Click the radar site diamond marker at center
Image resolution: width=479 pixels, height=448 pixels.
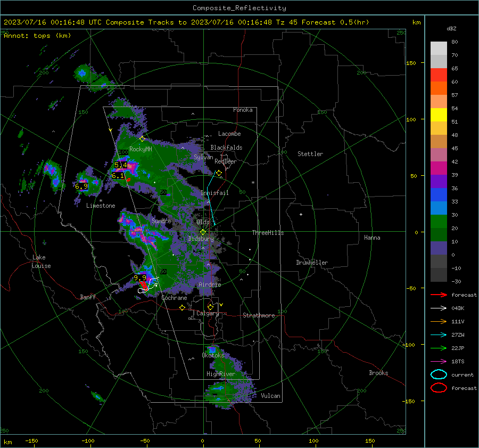(x=203, y=232)
